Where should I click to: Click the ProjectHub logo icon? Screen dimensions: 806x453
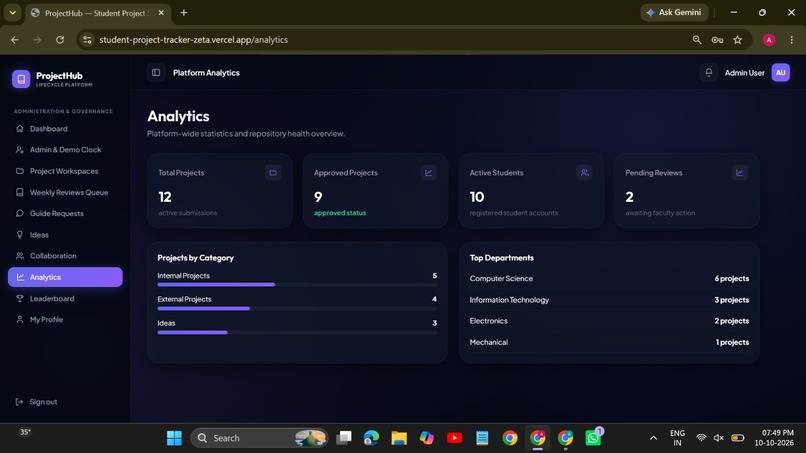pos(21,79)
